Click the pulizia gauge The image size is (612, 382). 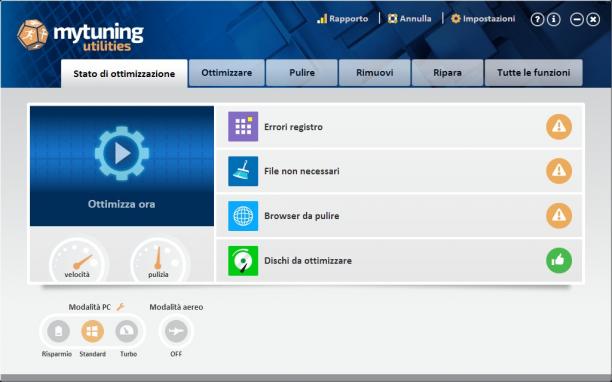click(158, 260)
